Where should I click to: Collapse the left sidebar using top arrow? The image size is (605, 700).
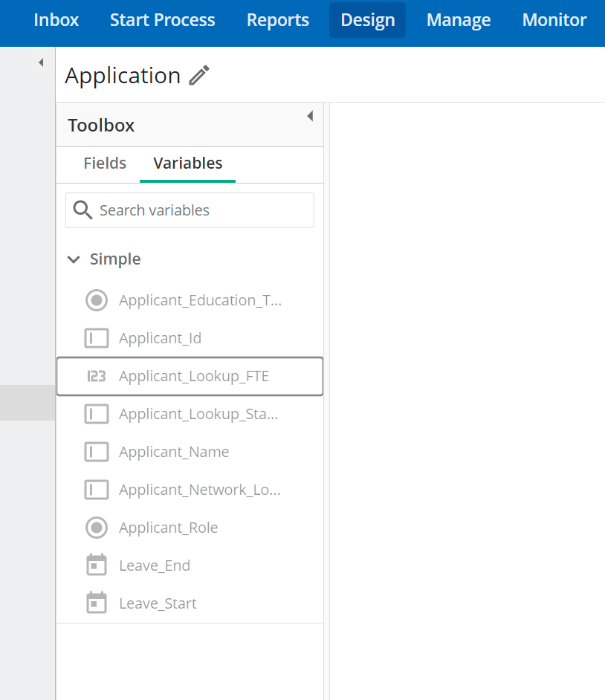(x=41, y=62)
